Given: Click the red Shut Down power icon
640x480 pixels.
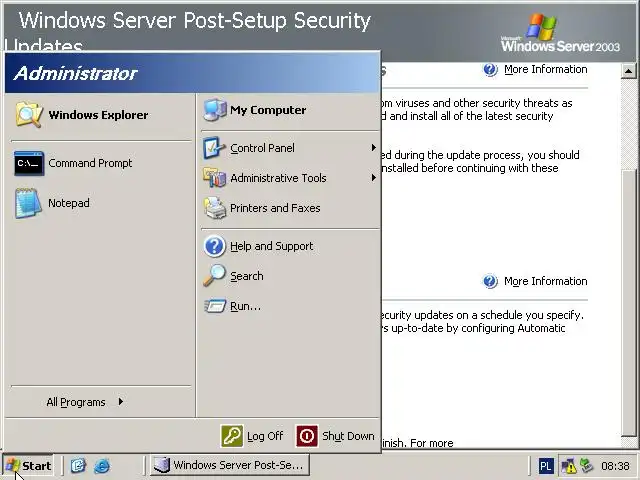Looking at the screenshot, I should click(x=307, y=436).
